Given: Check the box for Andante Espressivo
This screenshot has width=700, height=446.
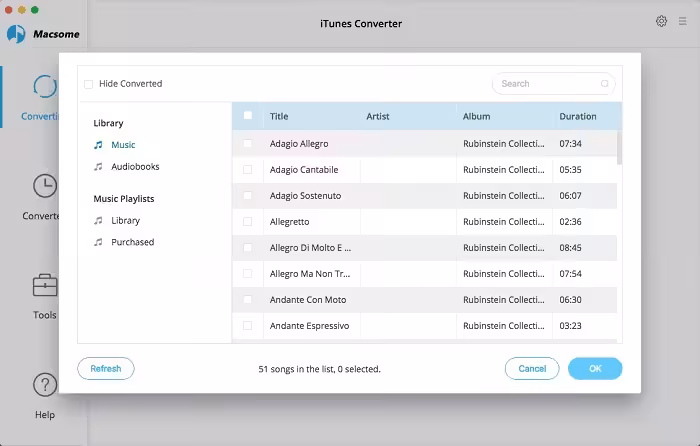Looking at the screenshot, I should click(247, 325).
